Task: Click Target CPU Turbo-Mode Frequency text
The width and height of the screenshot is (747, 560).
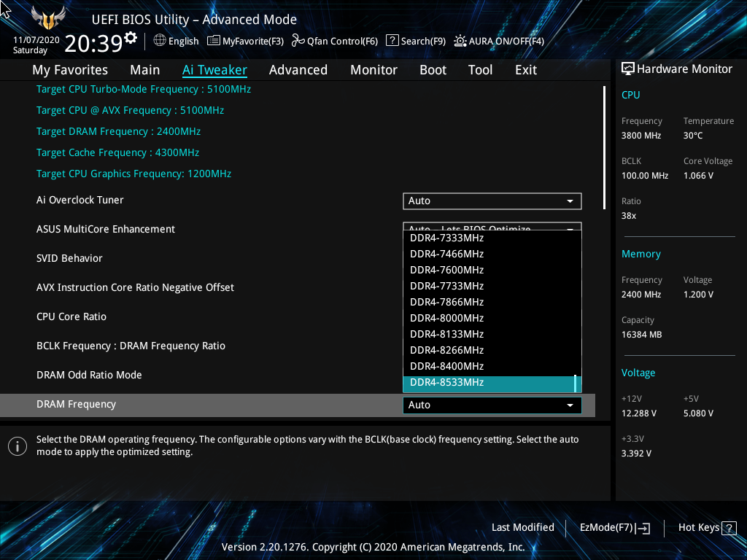Action: point(144,90)
